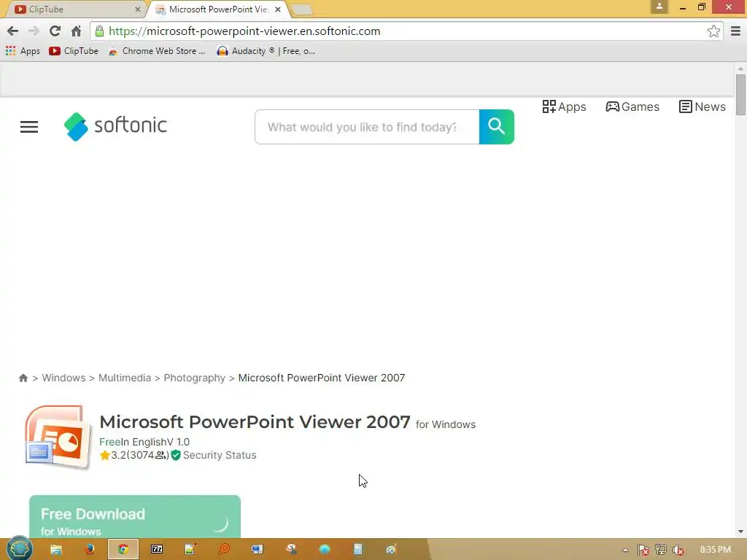Click the muted volume tray icon
Image resolution: width=747 pixels, height=560 pixels.
pos(678,550)
